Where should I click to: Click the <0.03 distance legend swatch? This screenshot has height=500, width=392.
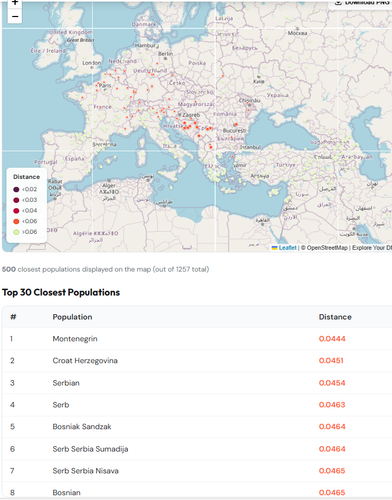16,200
